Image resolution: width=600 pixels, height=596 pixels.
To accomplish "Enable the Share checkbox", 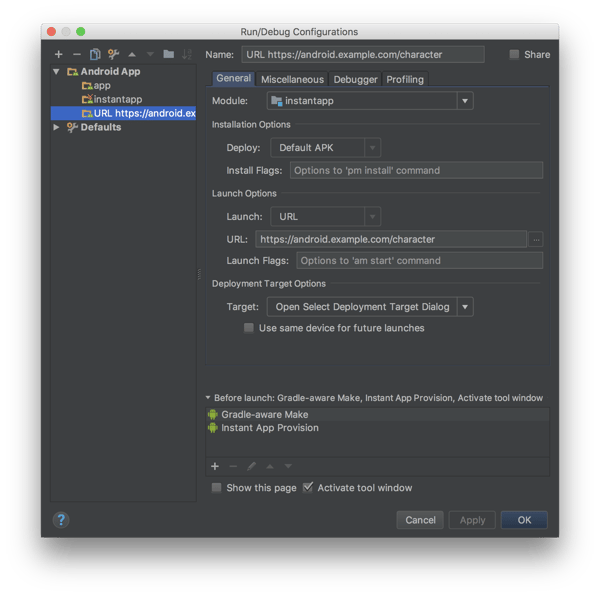I will 515,55.
